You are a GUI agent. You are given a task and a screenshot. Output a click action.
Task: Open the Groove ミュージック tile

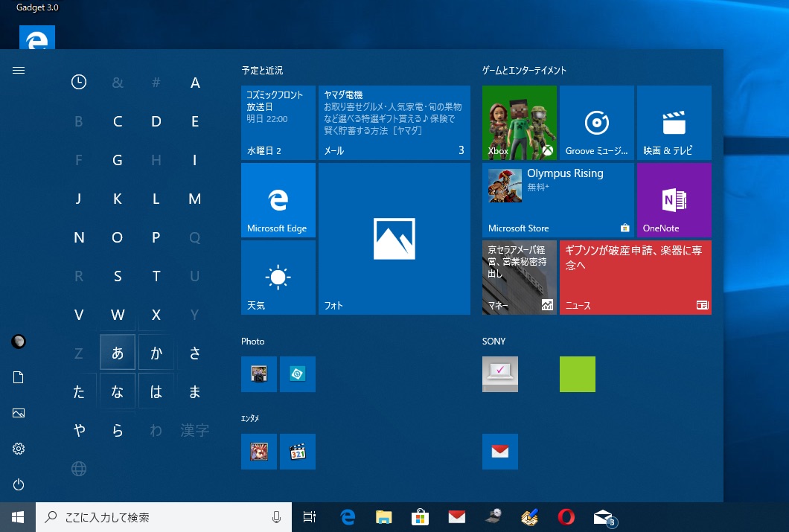tap(597, 123)
